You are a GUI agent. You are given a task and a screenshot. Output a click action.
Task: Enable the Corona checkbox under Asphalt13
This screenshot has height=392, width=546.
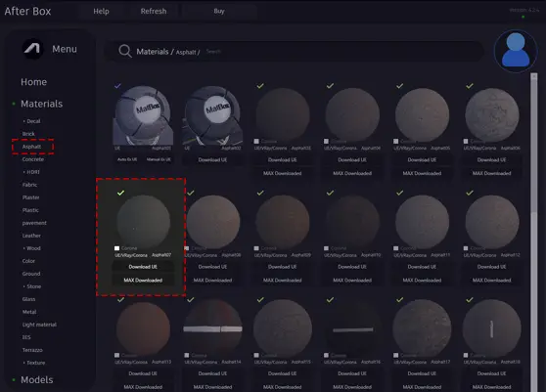[117, 355]
